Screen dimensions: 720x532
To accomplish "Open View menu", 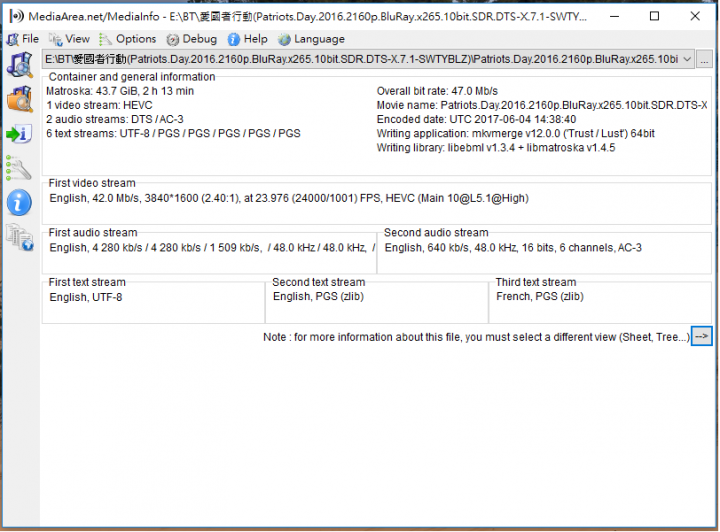I will pos(69,39).
